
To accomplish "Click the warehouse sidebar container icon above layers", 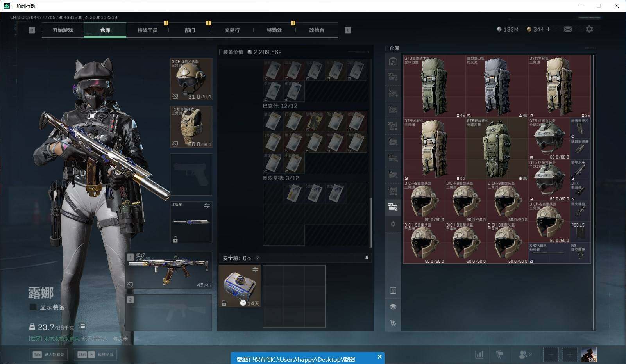I will (x=393, y=290).
